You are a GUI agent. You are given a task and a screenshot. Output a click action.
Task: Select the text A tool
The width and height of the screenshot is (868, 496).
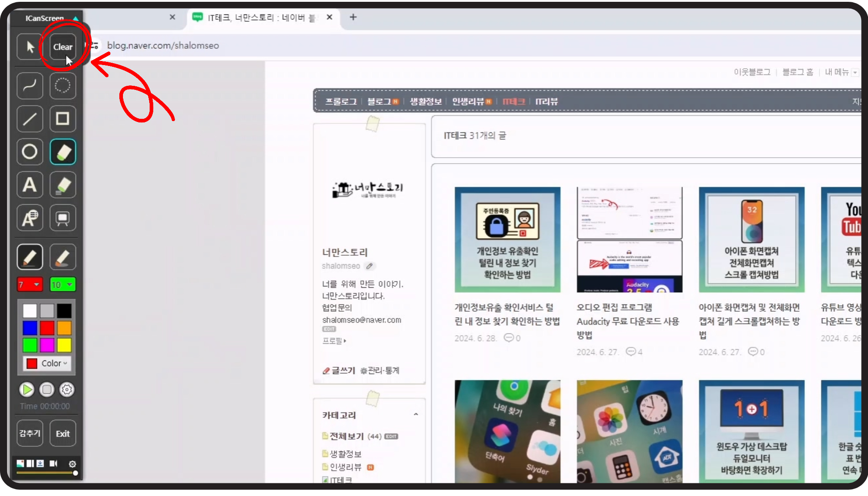pos(30,185)
